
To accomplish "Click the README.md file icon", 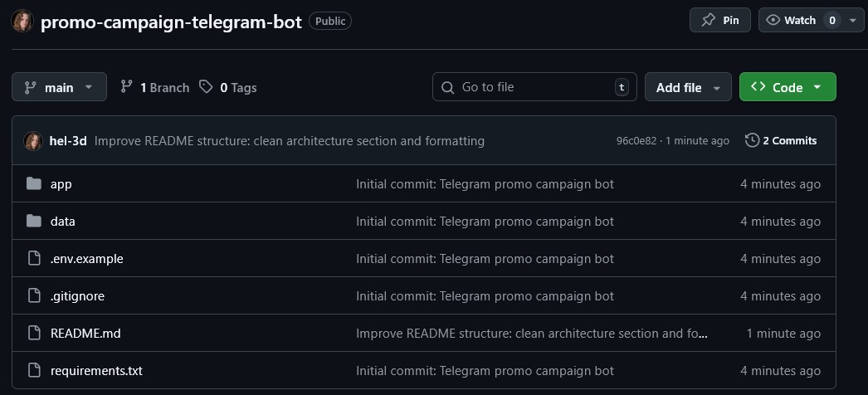I will [34, 333].
